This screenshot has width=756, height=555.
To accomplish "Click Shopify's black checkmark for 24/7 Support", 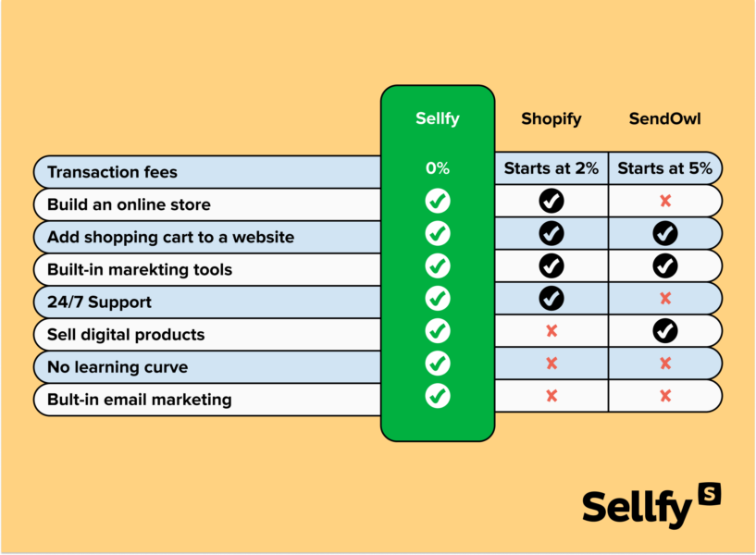I will click(x=552, y=298).
